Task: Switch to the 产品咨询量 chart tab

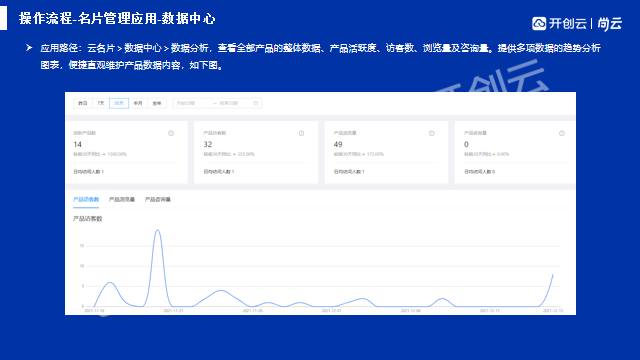Action: pos(158,200)
